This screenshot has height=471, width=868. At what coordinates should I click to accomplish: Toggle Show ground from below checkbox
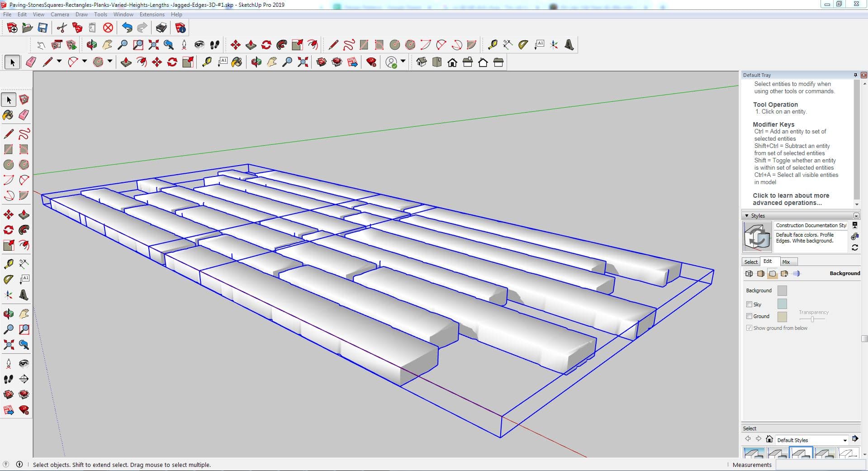click(x=749, y=328)
